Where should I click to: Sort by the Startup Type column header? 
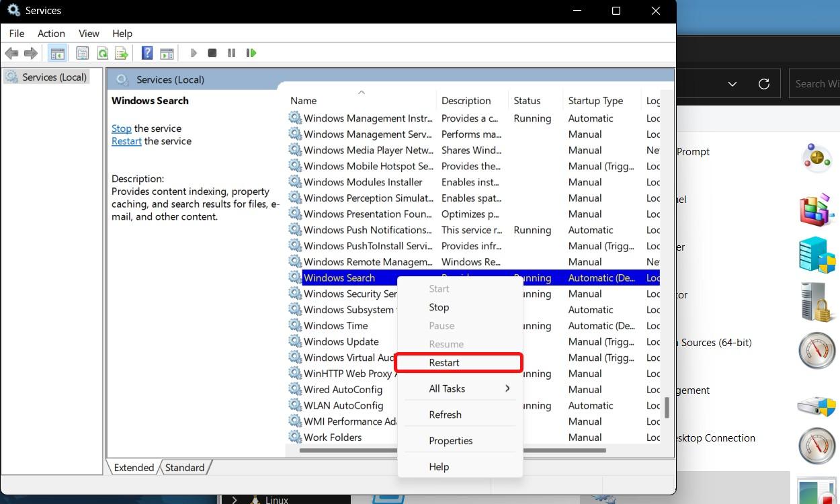(601, 101)
